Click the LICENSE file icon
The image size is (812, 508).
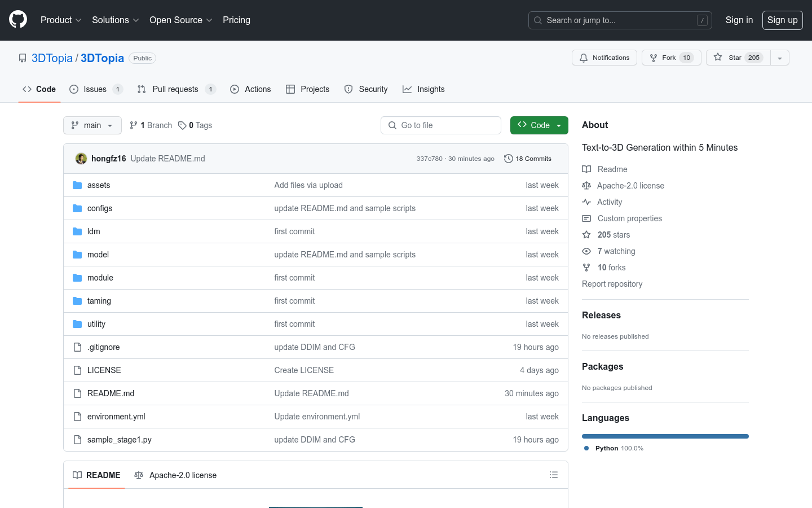click(x=77, y=370)
